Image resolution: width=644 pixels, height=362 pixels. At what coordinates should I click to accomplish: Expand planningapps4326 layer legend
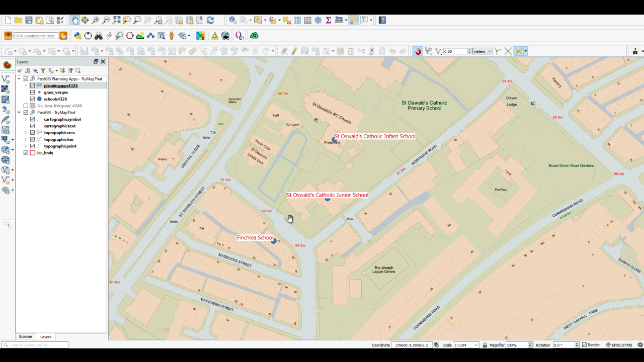pyautogui.click(x=26, y=85)
